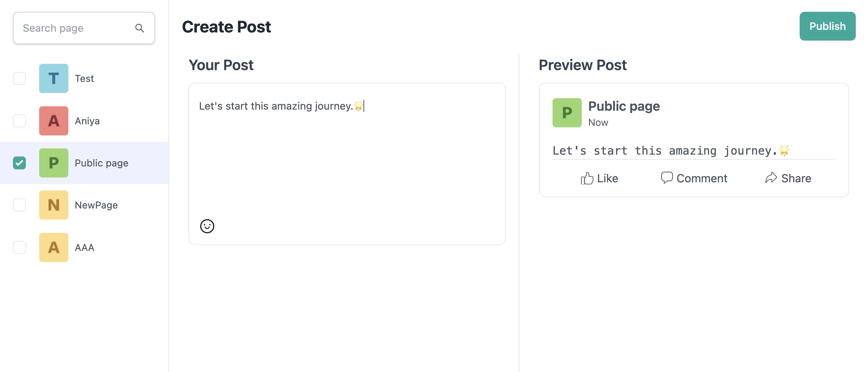Click the search magnifier icon
Screen dimensions: 868x372
coord(140,28)
